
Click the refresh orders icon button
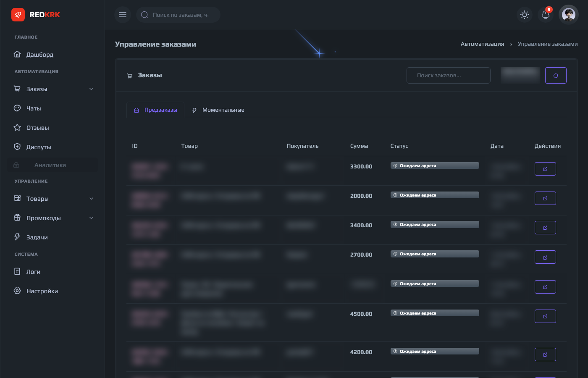[556, 76]
